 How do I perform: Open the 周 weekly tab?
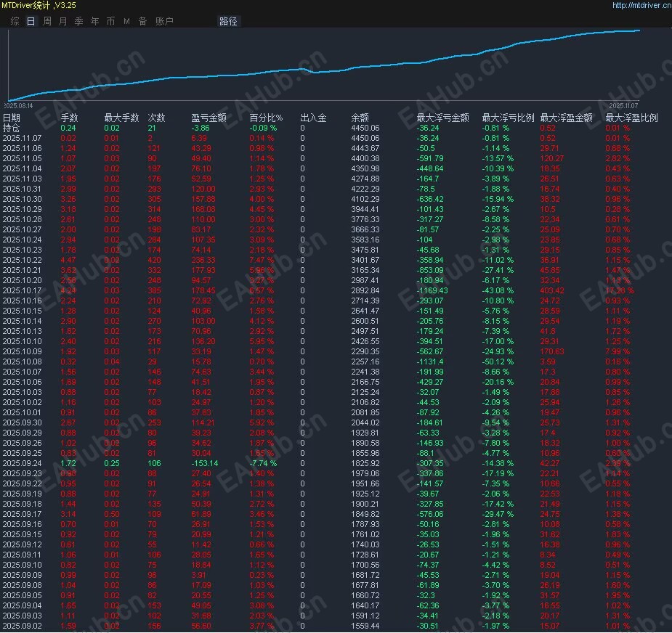[x=47, y=21]
